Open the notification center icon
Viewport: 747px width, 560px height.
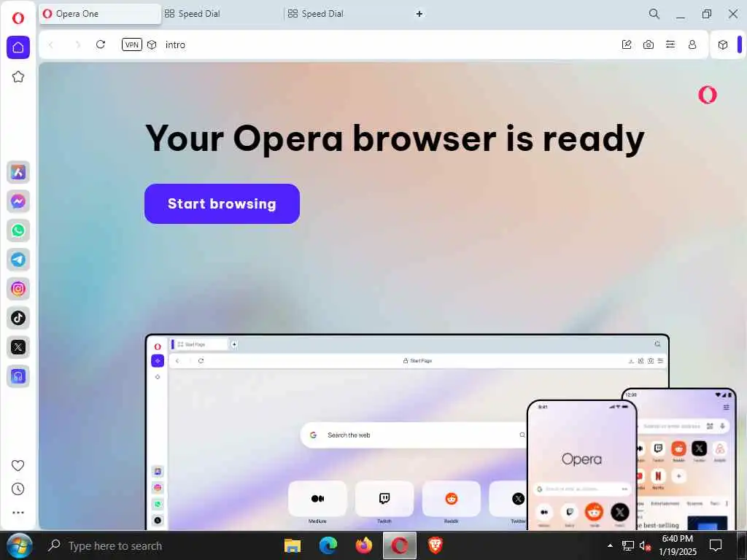coord(715,545)
